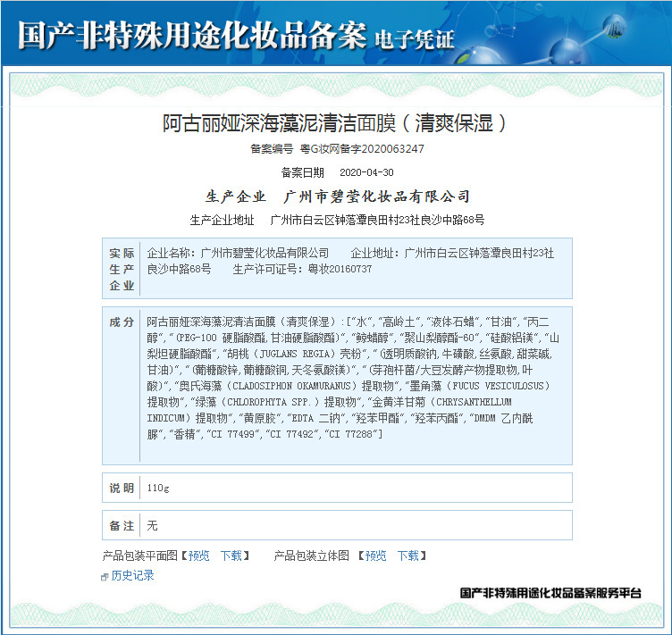Download the 产品包装立体图 file
The height and width of the screenshot is (635, 672).
pyautogui.click(x=408, y=556)
